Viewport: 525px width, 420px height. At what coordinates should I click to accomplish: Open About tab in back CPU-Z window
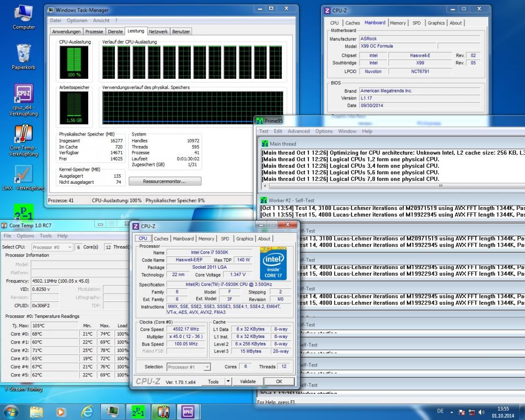point(456,23)
